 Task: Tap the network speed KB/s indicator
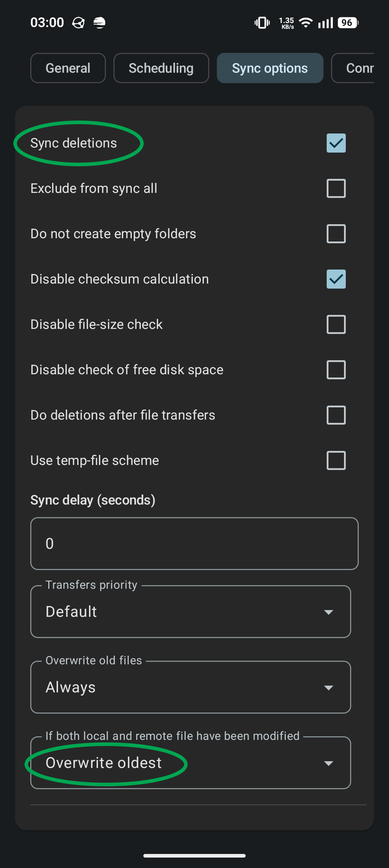coord(287,23)
